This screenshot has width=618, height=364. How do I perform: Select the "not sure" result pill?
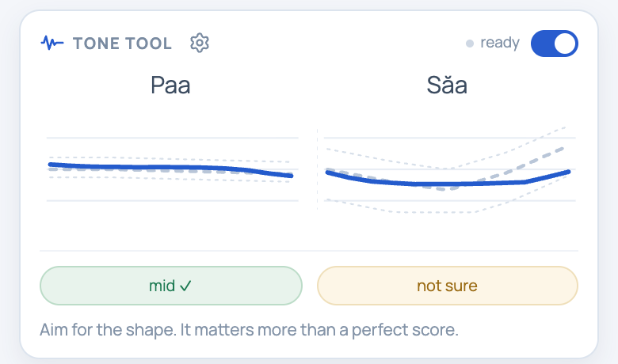click(448, 286)
